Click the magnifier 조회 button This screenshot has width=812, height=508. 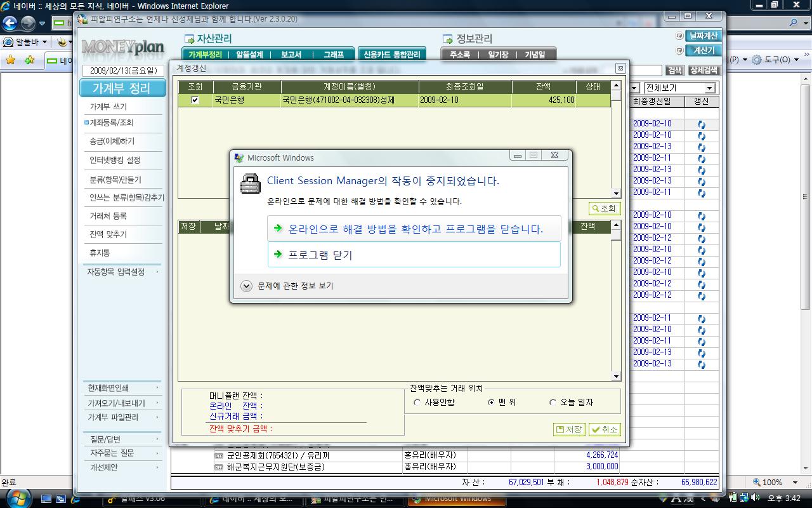coord(604,208)
